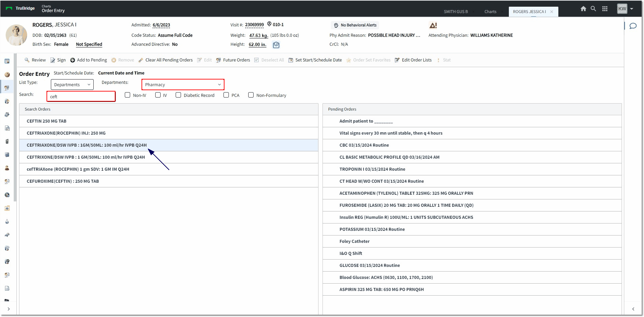Select pending FUROSEMIDE (LASIX) order
Screen dimensions: 644x317
(x=472, y=205)
